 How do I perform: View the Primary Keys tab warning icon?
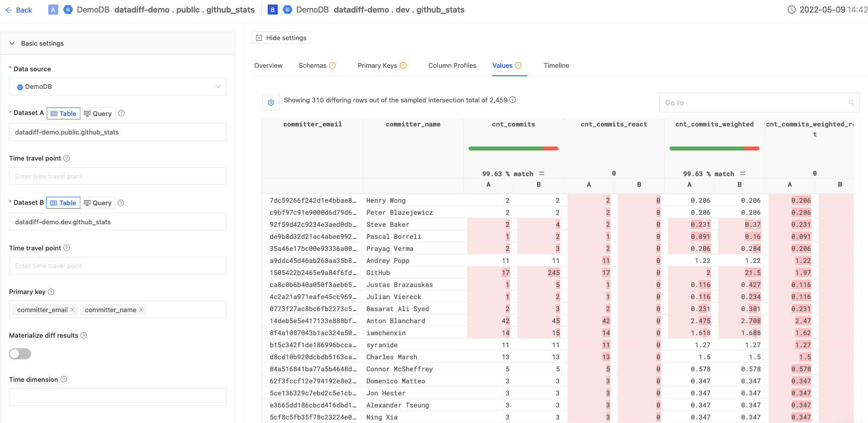[x=403, y=66]
